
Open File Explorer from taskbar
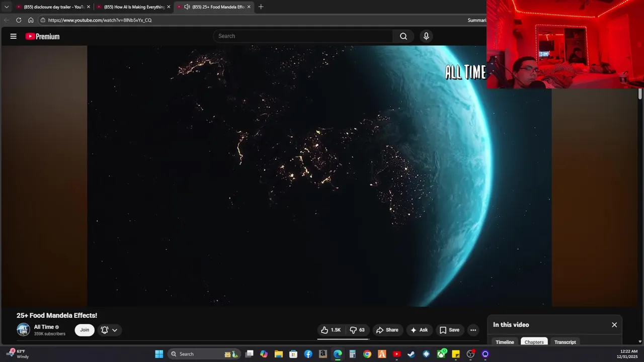click(x=278, y=354)
